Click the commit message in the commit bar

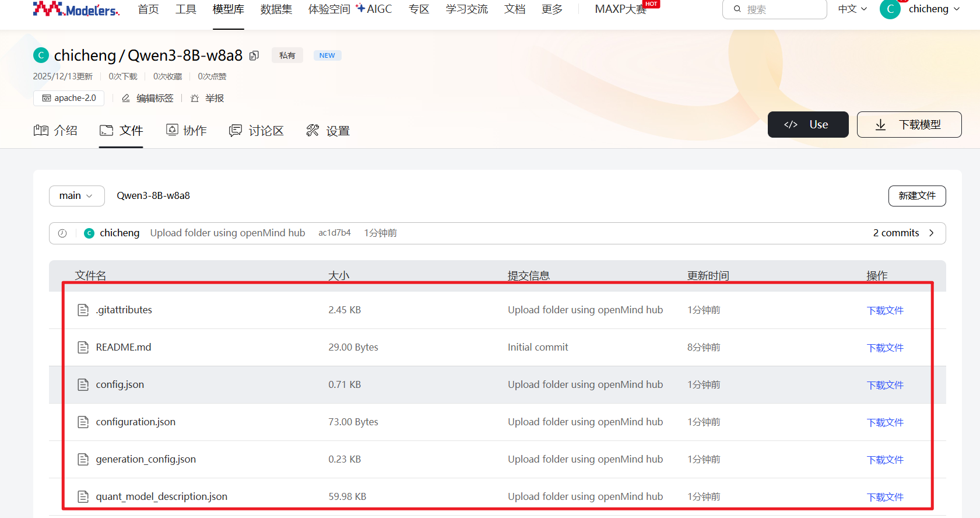click(228, 233)
